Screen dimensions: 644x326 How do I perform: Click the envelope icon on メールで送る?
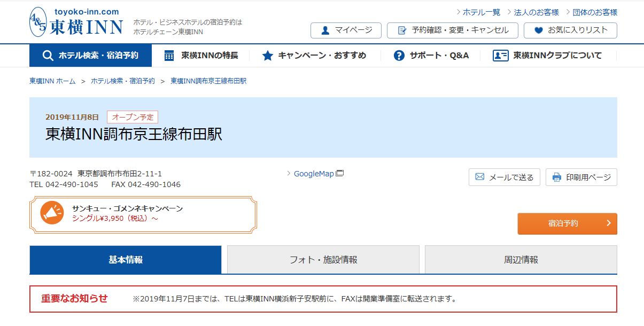click(x=479, y=177)
